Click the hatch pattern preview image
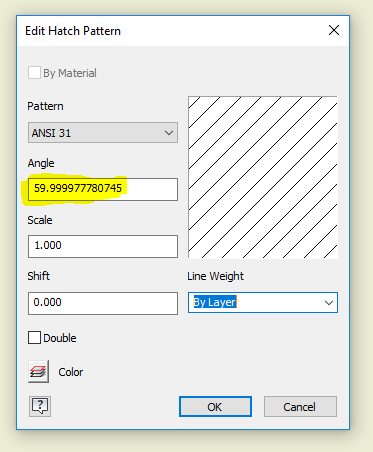373x452 pixels. pyautogui.click(x=263, y=177)
